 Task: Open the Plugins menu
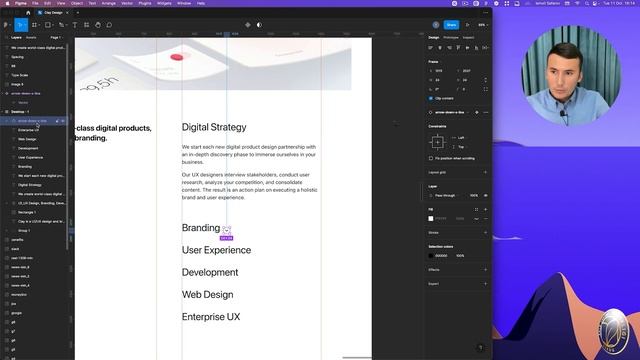[145, 3]
